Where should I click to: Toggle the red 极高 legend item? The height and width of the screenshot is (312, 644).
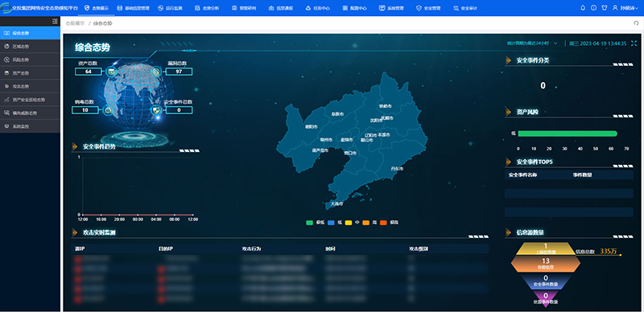[x=389, y=223]
